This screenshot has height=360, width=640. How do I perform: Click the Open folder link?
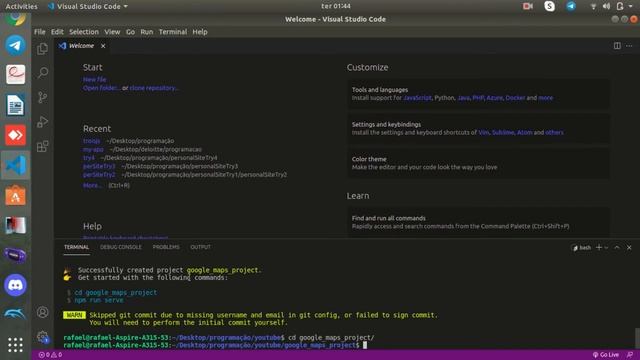click(x=101, y=88)
